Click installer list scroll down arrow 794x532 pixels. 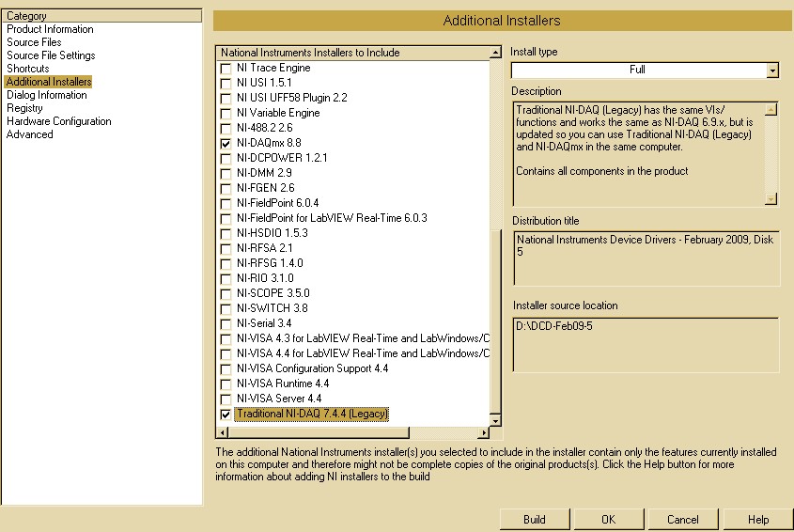point(495,420)
